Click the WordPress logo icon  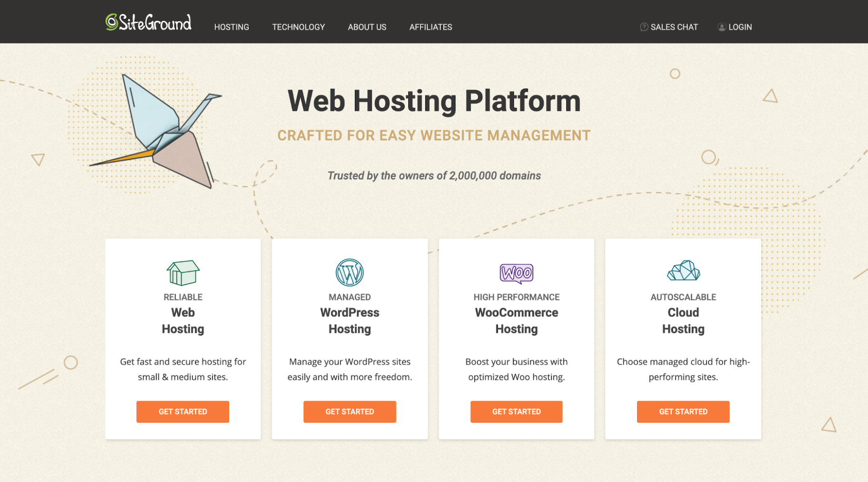coord(349,272)
